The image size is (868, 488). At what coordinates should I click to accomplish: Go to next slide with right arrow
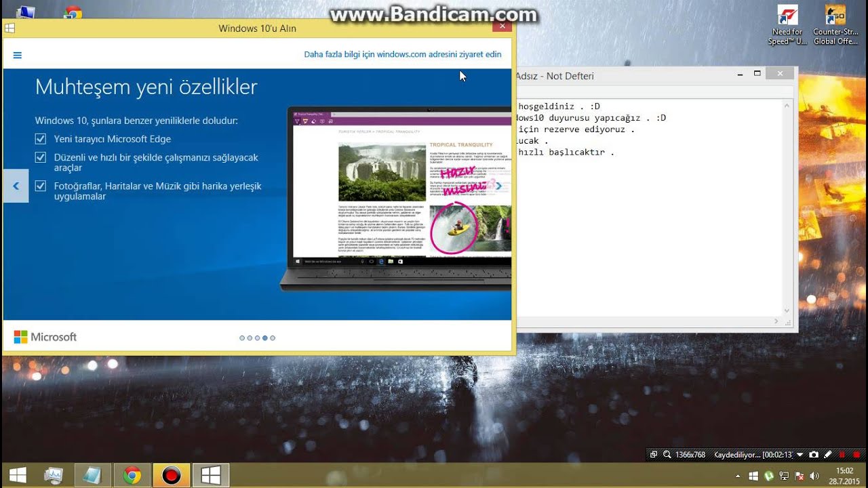[499, 186]
